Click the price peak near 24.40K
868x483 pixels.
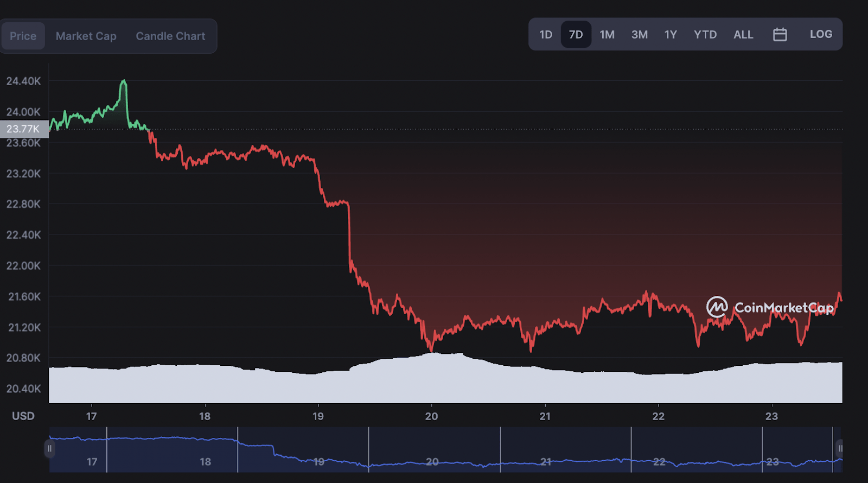coord(124,81)
